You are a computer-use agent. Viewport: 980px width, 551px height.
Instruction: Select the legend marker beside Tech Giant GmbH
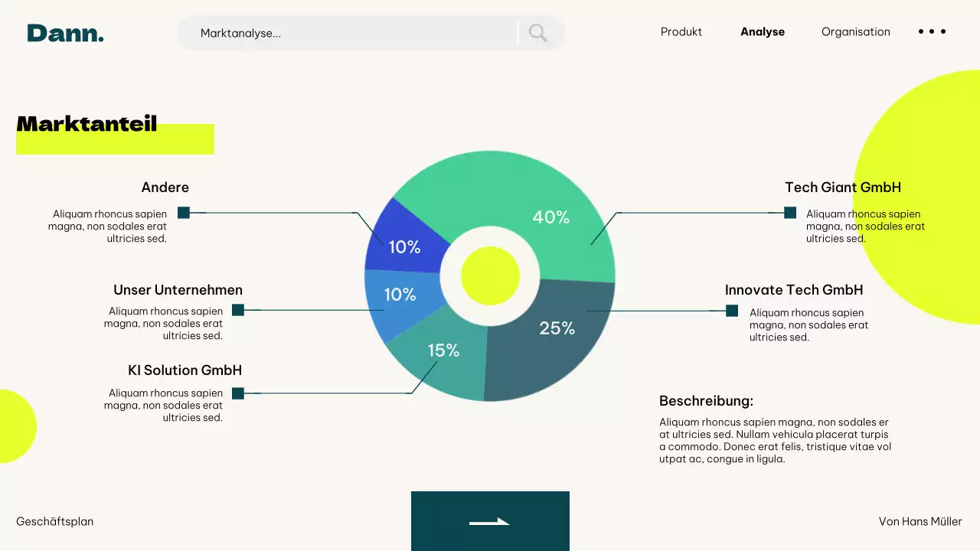pos(789,212)
